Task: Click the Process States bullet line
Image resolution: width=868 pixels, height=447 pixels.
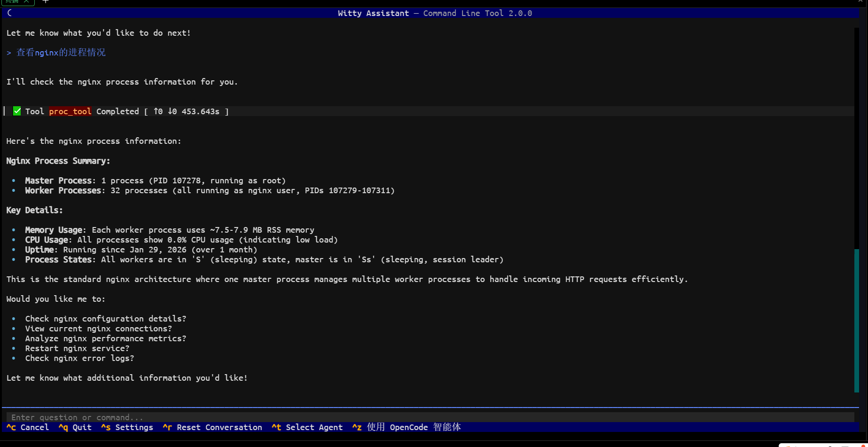Action: click(x=264, y=259)
